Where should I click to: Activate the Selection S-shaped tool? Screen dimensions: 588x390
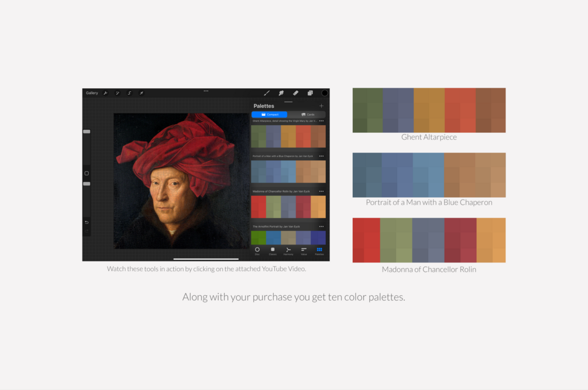coord(129,93)
